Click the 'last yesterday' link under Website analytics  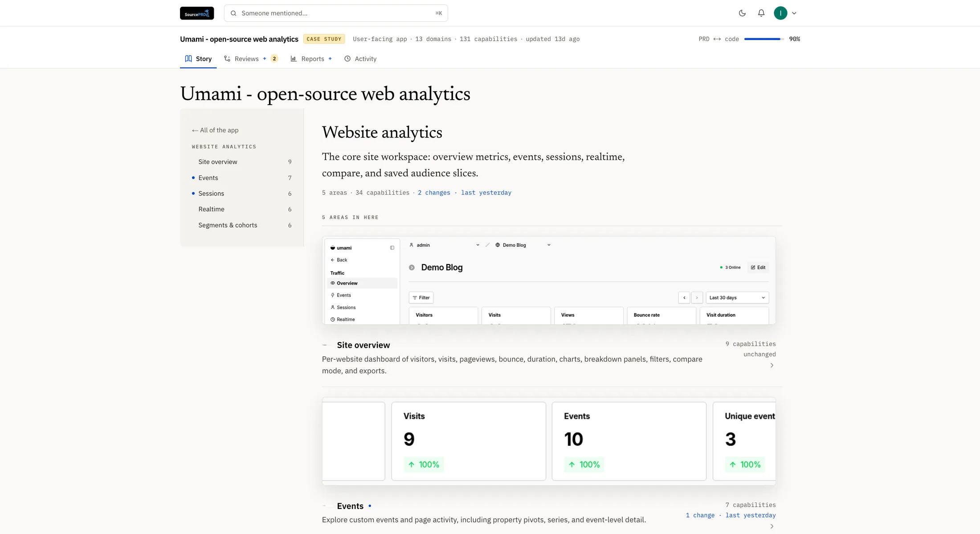[x=486, y=193]
